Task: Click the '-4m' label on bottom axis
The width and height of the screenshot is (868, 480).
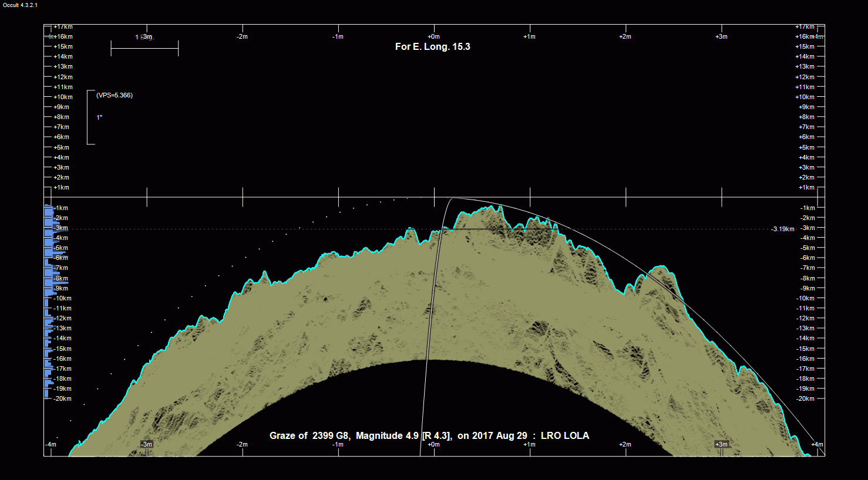Action: click(51, 444)
